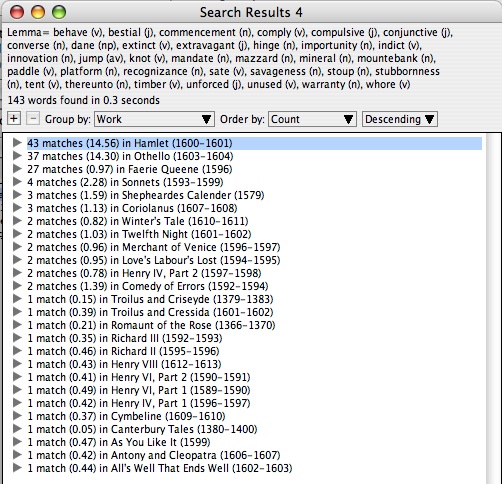Viewport: 502px width, 484px height.
Task: Expand the Richard II disclosure triangle
Action: (x=17, y=351)
